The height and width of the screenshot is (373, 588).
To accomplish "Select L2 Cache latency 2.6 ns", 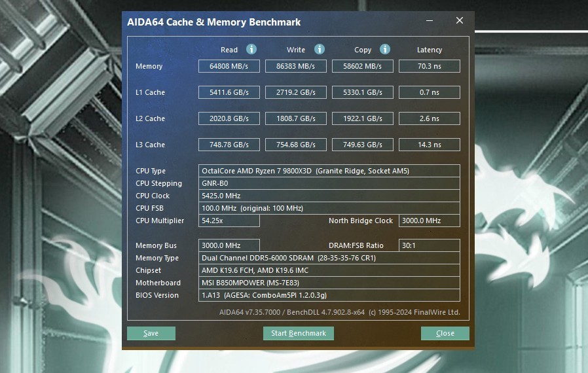I will pos(430,118).
